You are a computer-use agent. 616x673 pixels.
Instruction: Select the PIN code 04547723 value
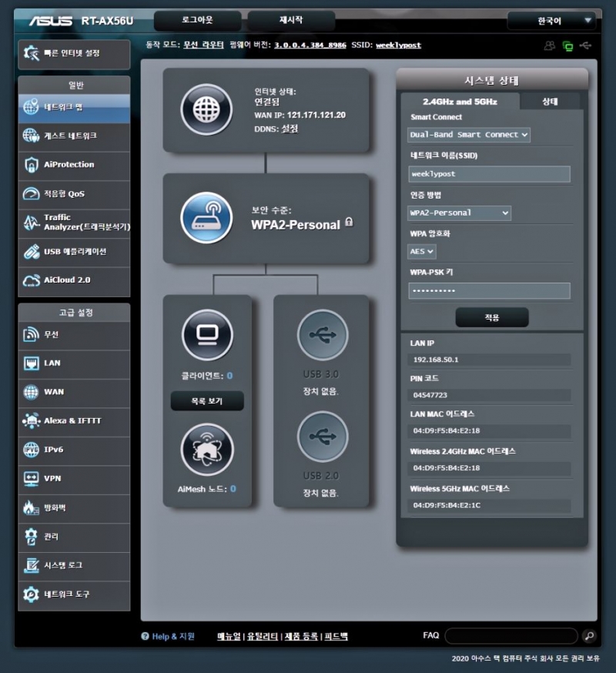tap(430, 395)
